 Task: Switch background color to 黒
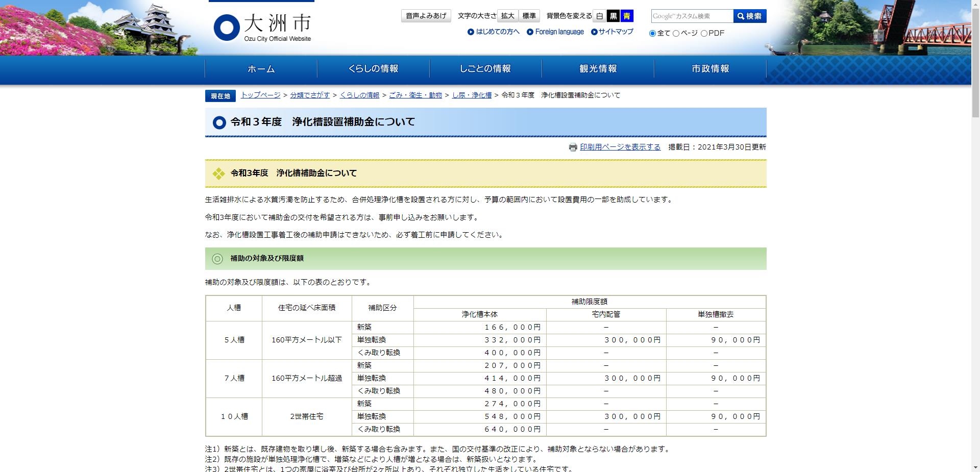pyautogui.click(x=612, y=16)
